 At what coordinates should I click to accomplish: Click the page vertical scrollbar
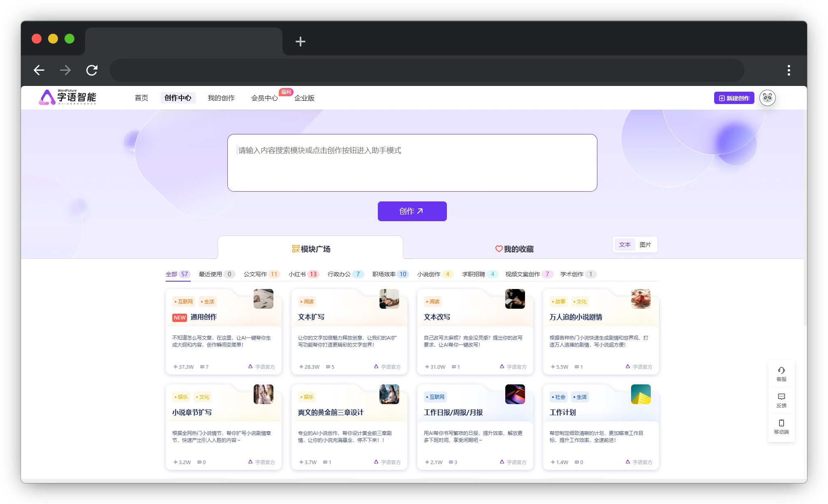click(x=805, y=218)
